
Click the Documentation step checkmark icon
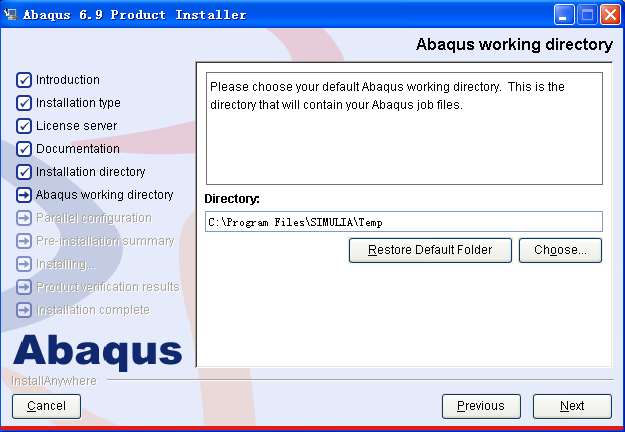(x=24, y=149)
